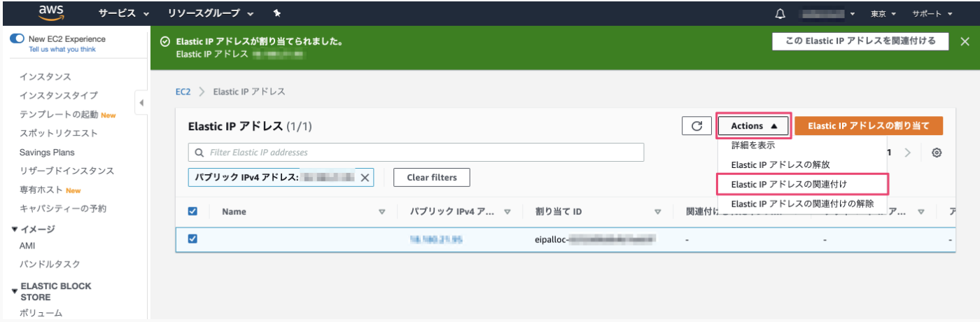Click the EC2 breadcrumb link
Image resolution: width=980 pixels, height=322 pixels.
pyautogui.click(x=183, y=92)
